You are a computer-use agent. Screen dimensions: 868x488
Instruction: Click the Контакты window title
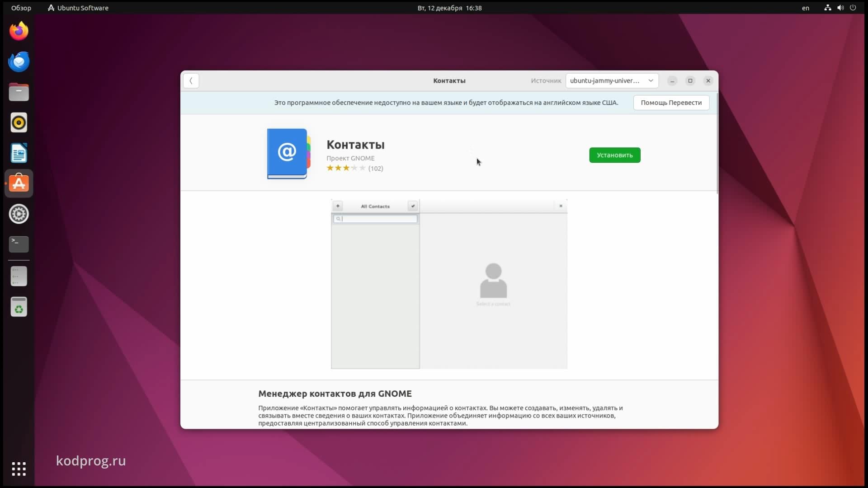point(449,81)
